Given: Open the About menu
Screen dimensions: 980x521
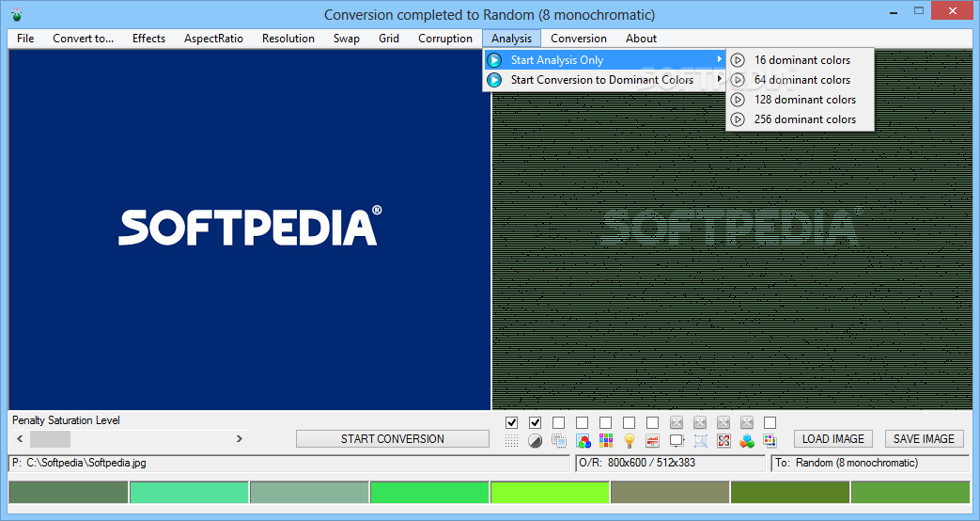Looking at the screenshot, I should click(x=641, y=39).
